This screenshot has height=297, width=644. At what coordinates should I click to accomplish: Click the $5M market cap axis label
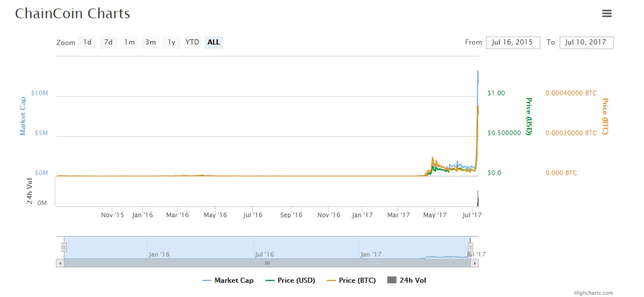[x=41, y=133]
